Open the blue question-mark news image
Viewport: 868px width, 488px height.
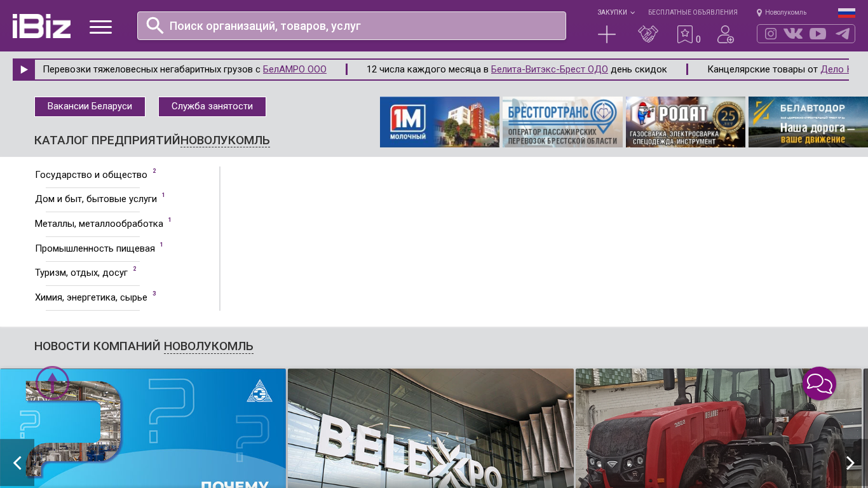tap(143, 428)
